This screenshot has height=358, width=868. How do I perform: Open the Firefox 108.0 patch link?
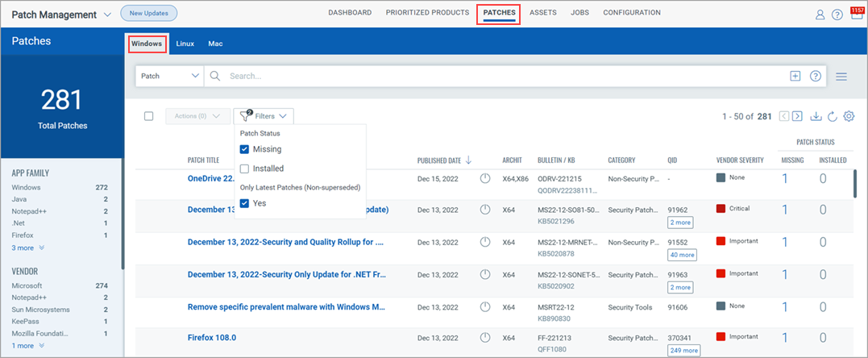tap(212, 337)
